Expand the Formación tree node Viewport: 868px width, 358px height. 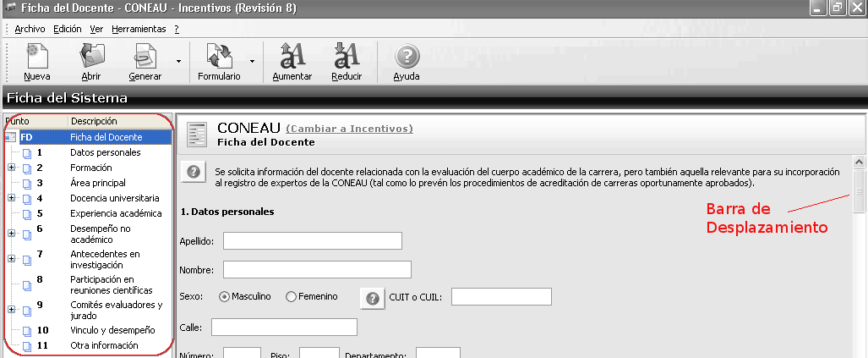tap(11, 168)
